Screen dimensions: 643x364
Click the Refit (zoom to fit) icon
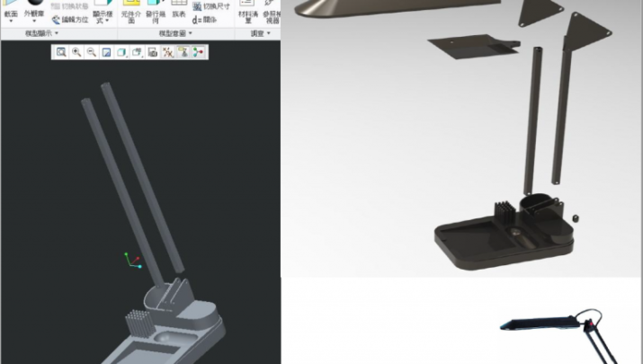[61, 52]
